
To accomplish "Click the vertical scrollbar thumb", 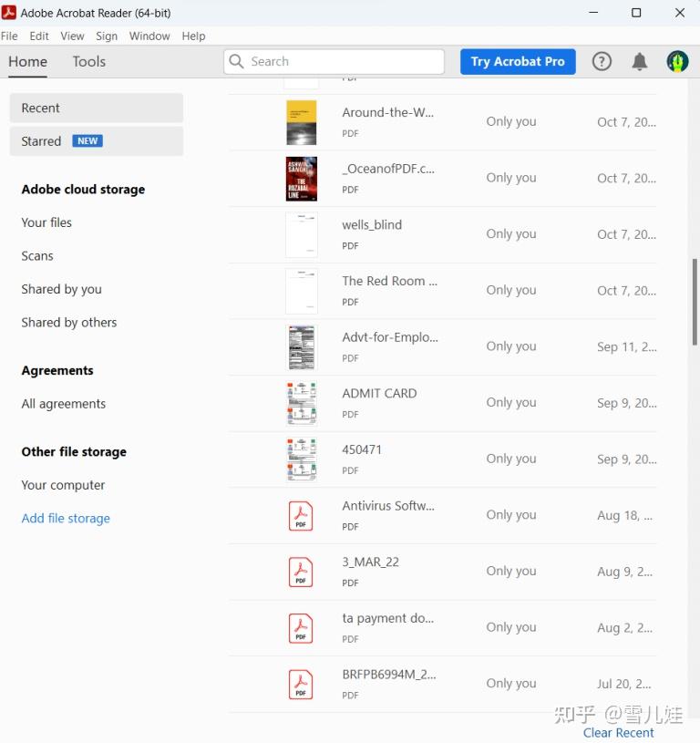I will (x=695, y=302).
